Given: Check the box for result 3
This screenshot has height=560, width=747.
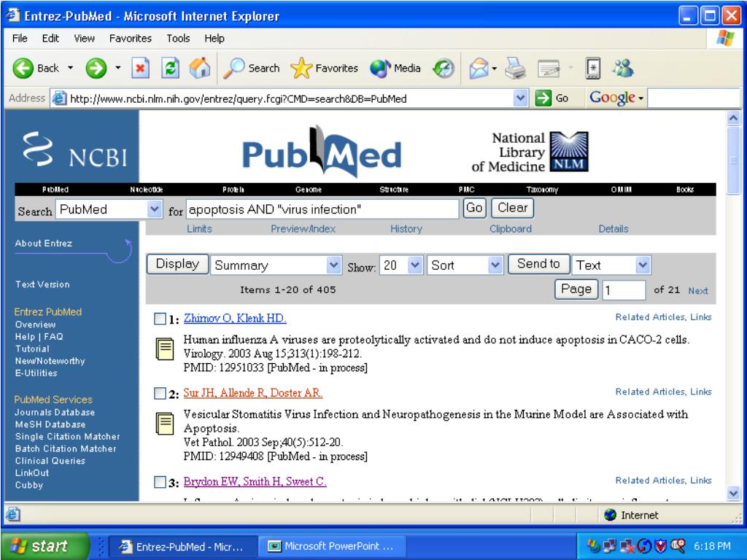Looking at the screenshot, I should [160, 482].
